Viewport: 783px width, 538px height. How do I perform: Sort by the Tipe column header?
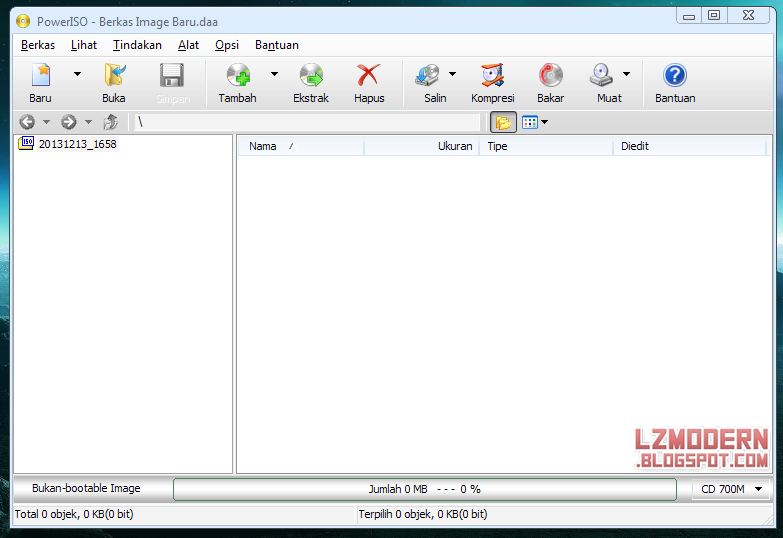click(546, 146)
